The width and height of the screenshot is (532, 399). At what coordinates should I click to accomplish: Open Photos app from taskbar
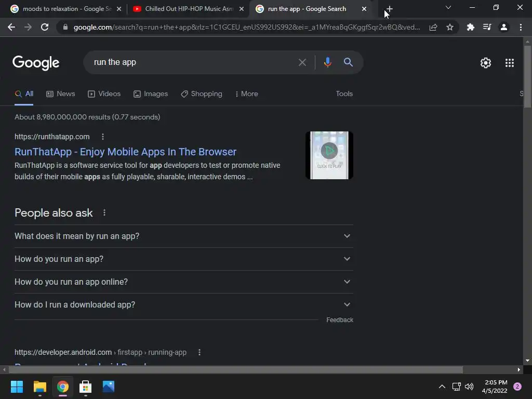pos(109,387)
